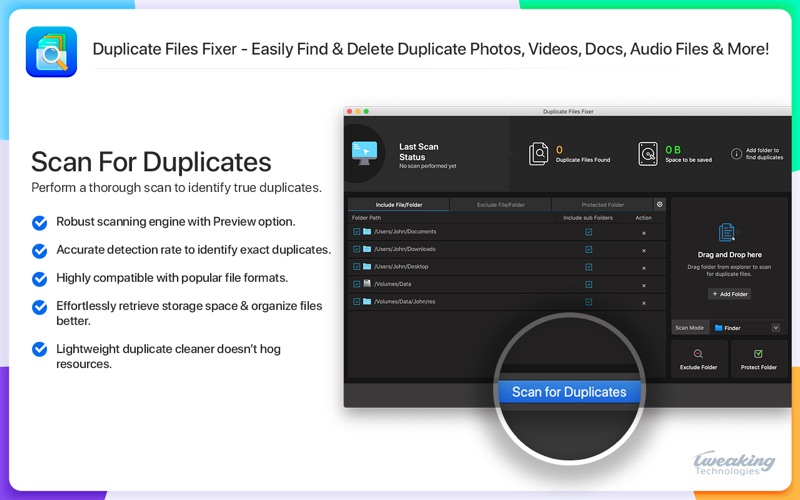Toggle Include sub Folders for /Users/John/Documents
Viewport: 800px width, 500px height.
588,232
